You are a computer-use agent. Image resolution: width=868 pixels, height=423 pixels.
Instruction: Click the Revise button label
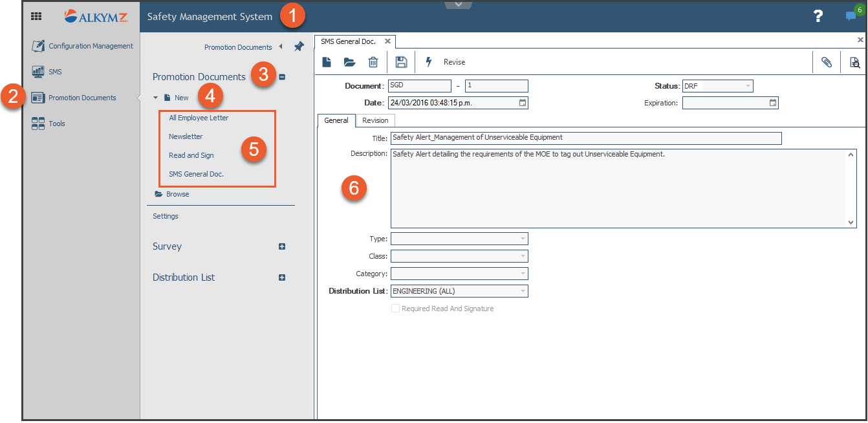tap(454, 62)
